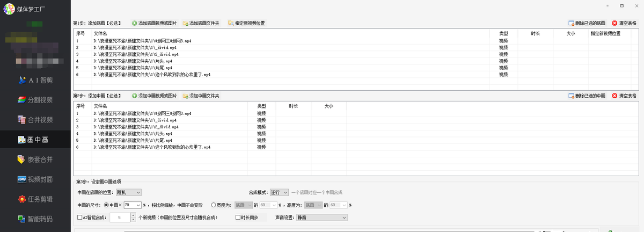Increase the AI智能合成 video count with up arrow
This screenshot has width=644, height=232.
pyautogui.click(x=133, y=215)
